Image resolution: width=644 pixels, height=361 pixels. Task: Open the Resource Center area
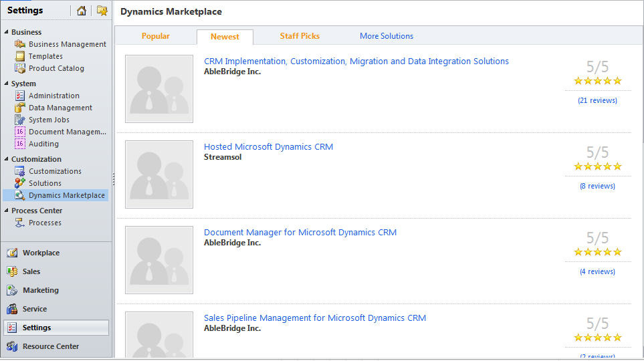(x=50, y=346)
